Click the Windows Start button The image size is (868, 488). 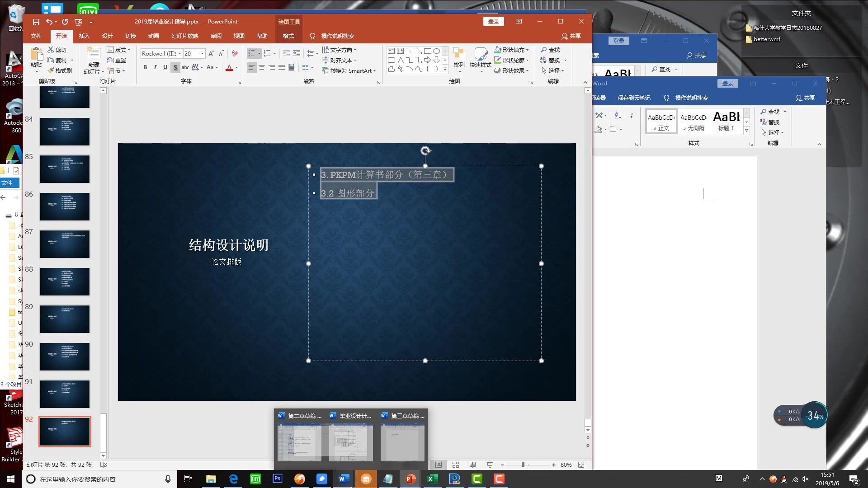[11, 479]
